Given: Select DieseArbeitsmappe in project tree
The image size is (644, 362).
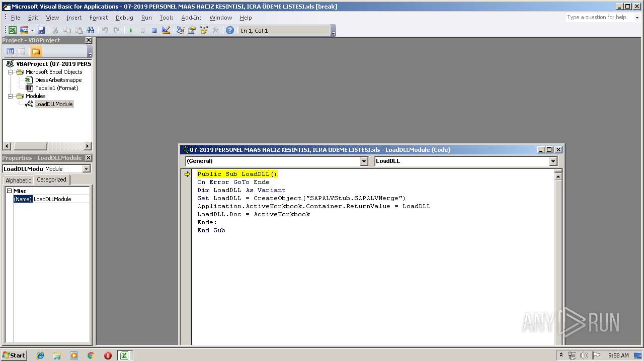Looking at the screenshot, I should [58, 80].
